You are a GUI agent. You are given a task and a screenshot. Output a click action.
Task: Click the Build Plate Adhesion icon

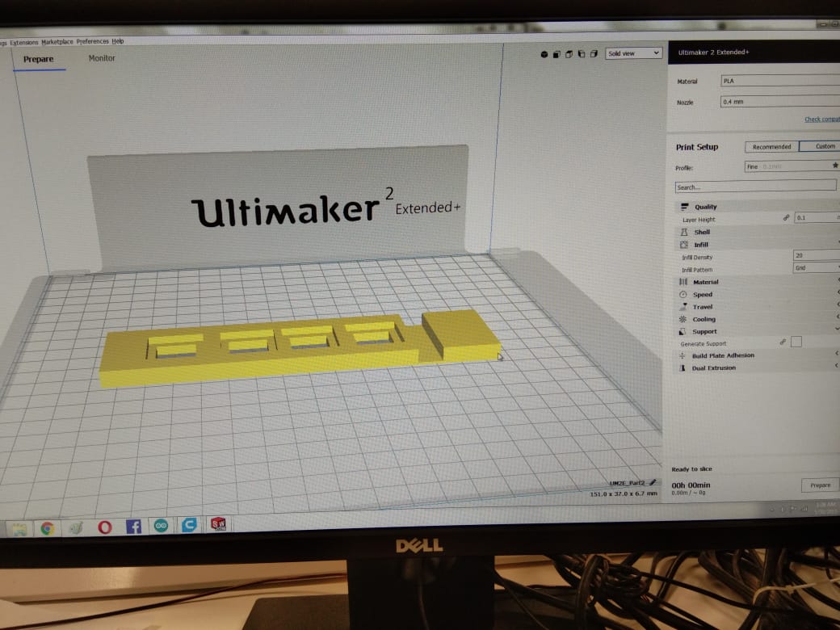[682, 355]
